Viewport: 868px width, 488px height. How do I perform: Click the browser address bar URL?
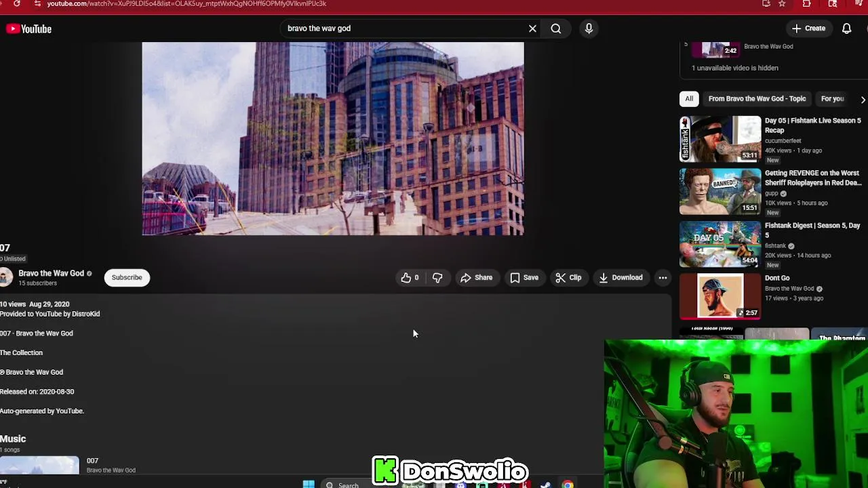186,4
